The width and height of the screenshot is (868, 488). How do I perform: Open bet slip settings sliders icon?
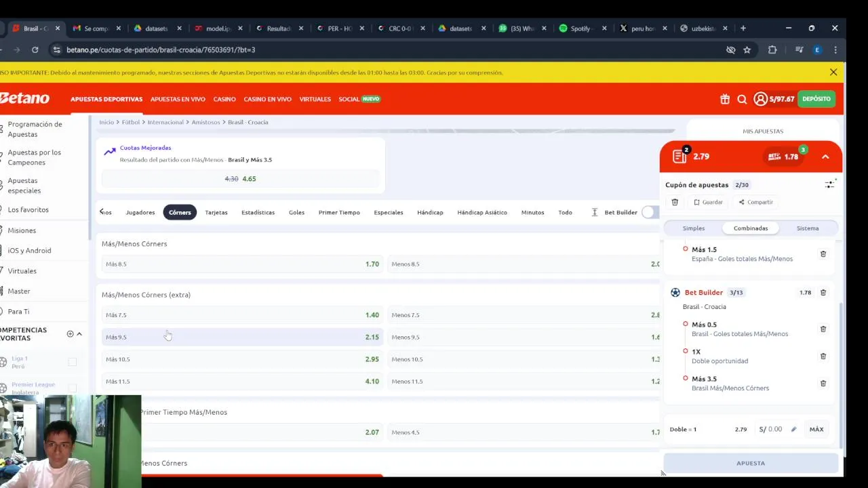point(829,184)
